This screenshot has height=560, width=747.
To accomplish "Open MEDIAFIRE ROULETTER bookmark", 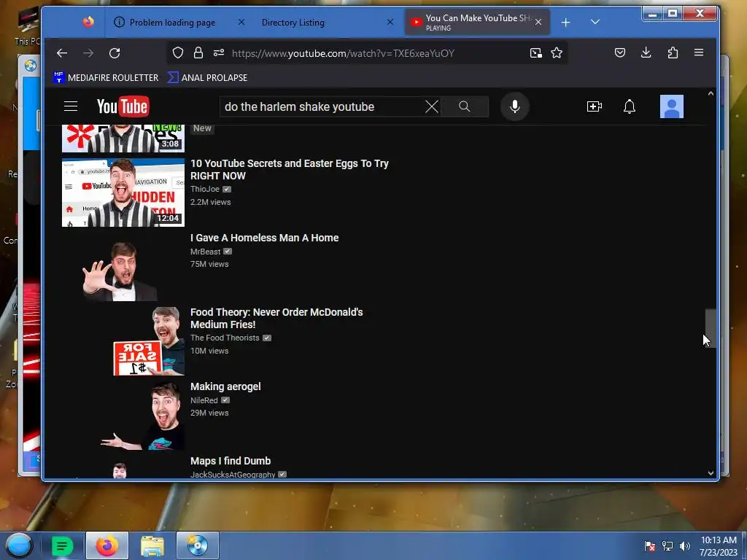I will point(106,77).
